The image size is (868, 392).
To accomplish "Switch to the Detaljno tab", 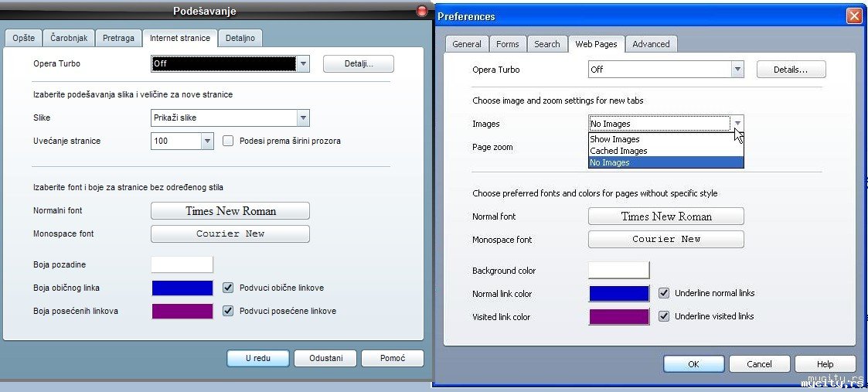I will pos(240,38).
